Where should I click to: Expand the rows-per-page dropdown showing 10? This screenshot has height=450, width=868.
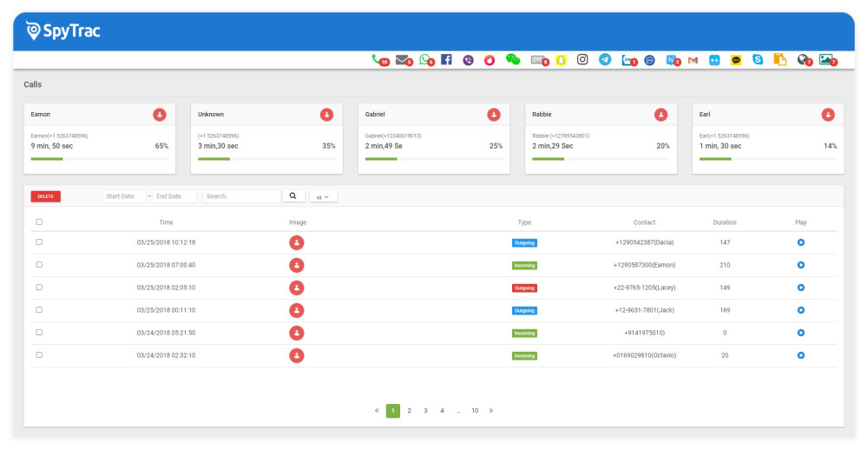pyautogui.click(x=323, y=197)
